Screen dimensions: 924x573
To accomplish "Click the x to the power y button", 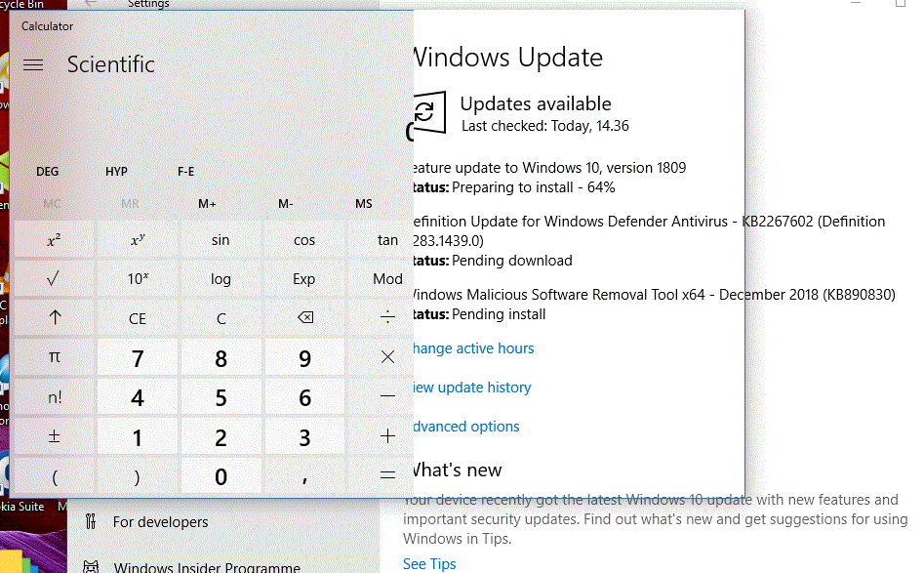I will [138, 240].
